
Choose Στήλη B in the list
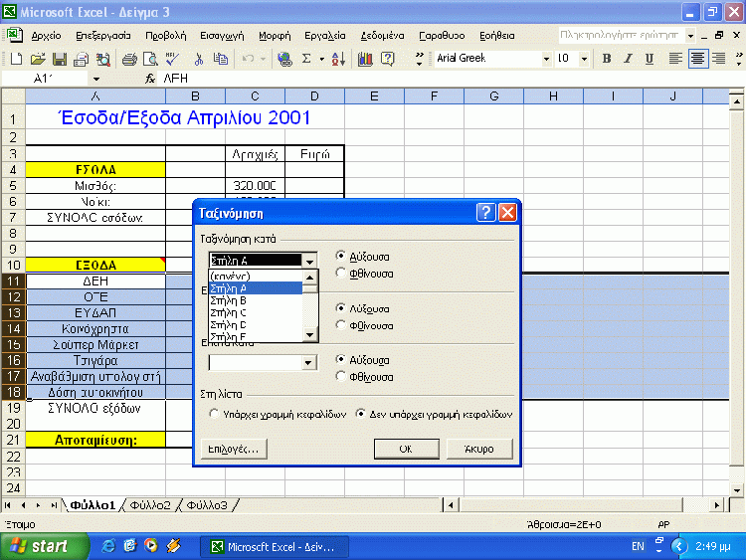(256, 300)
